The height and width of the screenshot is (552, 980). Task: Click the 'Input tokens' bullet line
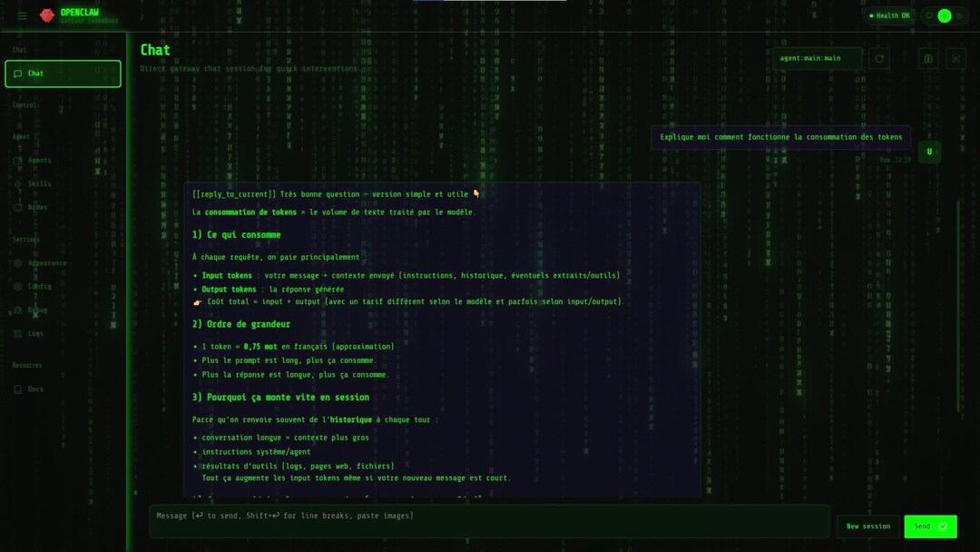coord(407,276)
